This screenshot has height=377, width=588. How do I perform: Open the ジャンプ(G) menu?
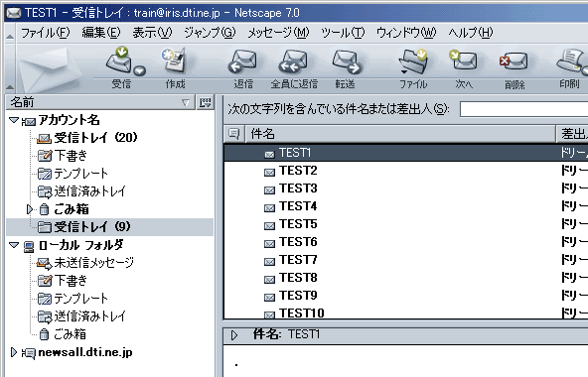pos(210,33)
